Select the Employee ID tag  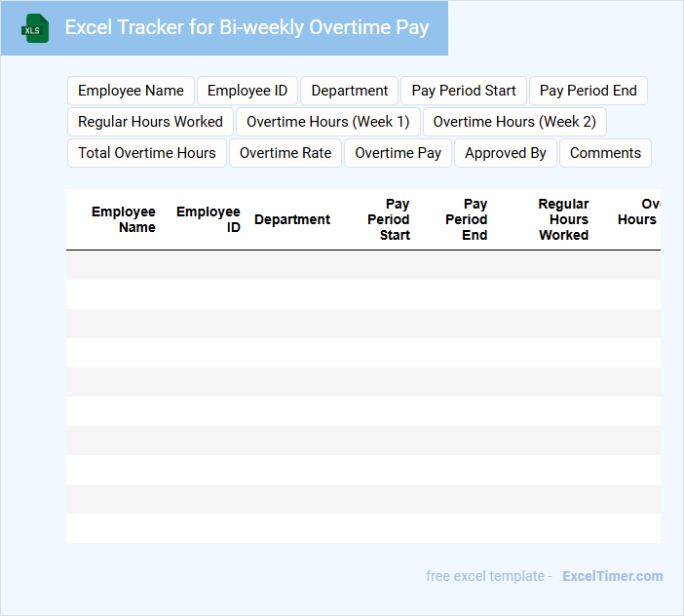pos(247,91)
